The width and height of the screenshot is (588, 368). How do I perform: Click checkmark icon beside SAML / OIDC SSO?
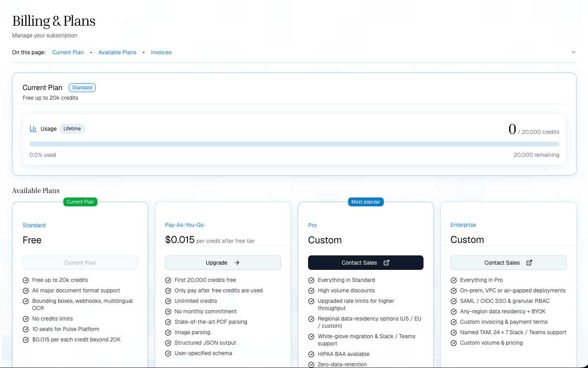pos(454,301)
